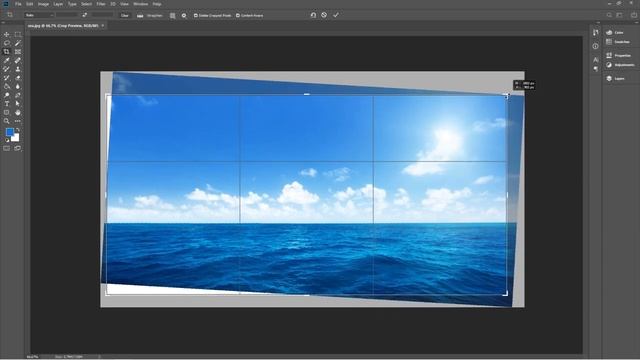Select the Pen tool
Image resolution: width=640 pixels, height=360 pixels.
click(18, 95)
